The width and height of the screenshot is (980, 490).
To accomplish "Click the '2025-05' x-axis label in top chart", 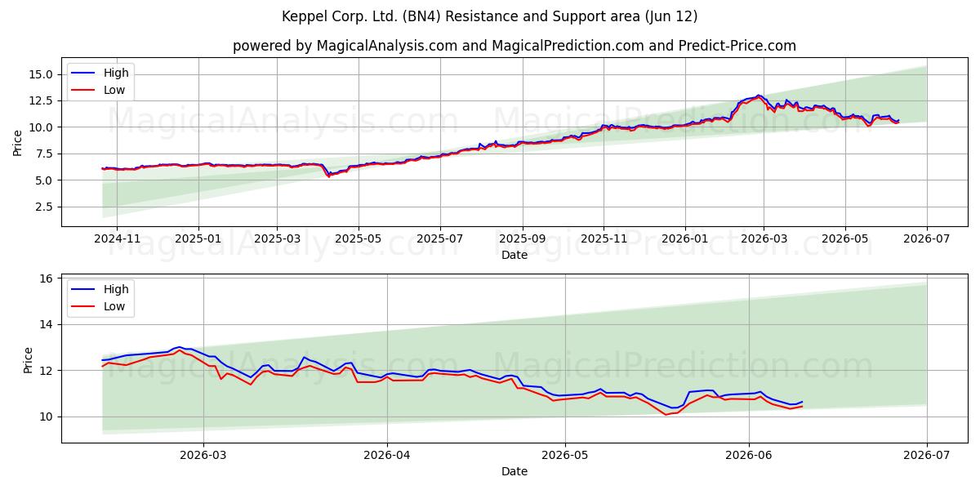I will 359,238.
